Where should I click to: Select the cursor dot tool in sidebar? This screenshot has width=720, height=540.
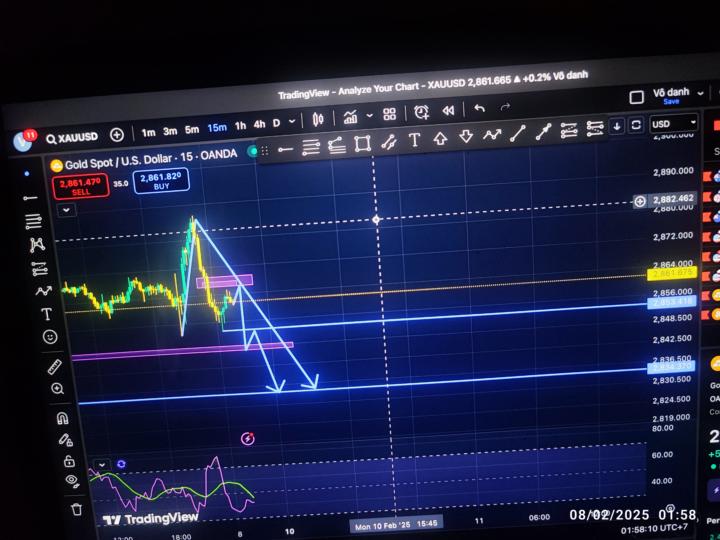point(27,174)
